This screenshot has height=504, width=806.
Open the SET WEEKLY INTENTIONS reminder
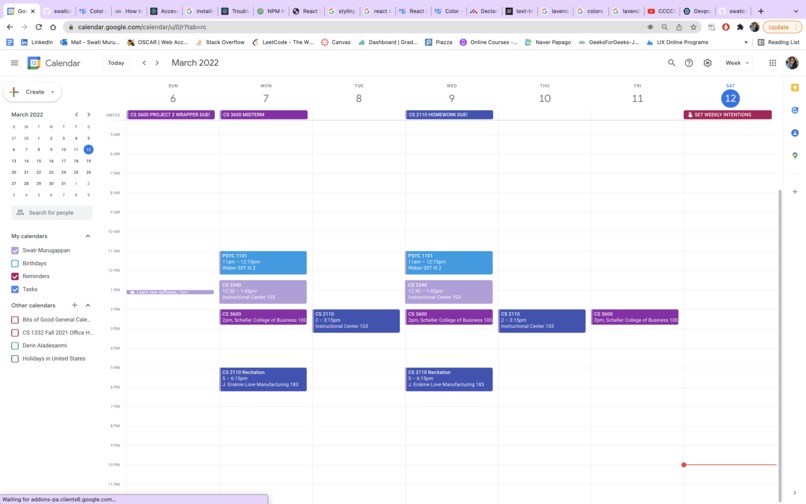tap(727, 115)
